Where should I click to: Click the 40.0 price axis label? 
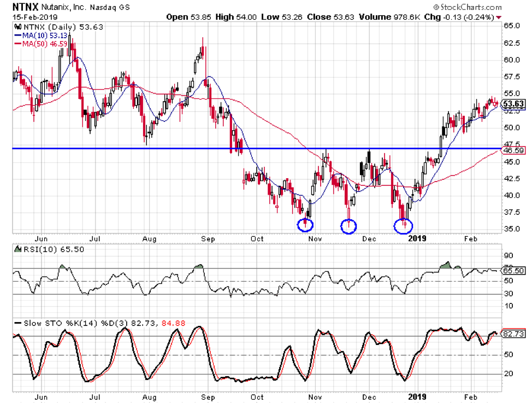(x=512, y=195)
